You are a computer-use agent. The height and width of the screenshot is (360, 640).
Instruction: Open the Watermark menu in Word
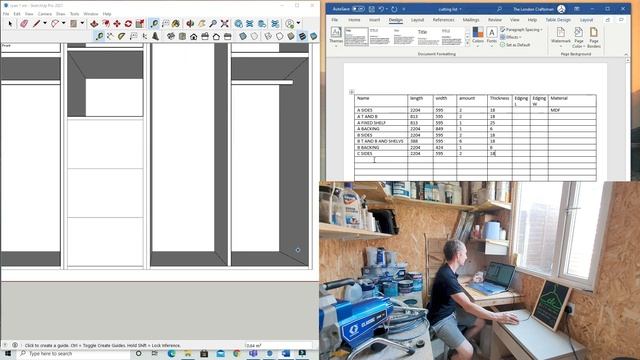[x=560, y=36]
